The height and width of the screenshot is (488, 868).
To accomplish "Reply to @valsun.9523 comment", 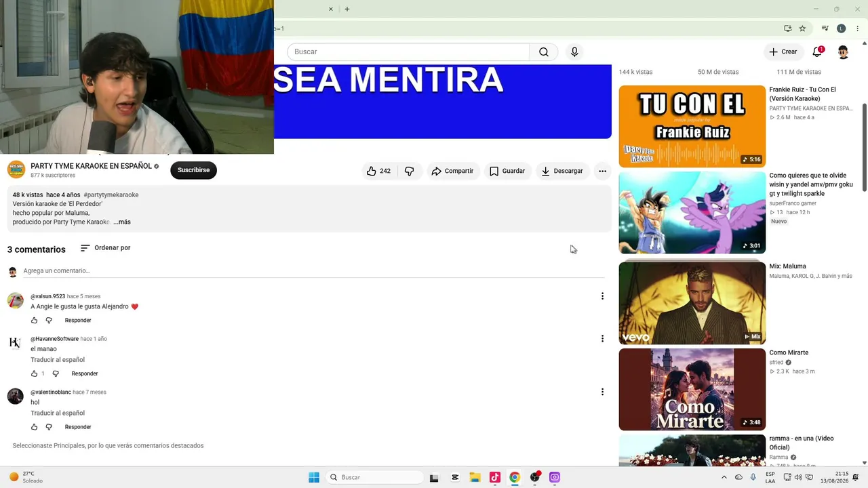I will (x=78, y=321).
